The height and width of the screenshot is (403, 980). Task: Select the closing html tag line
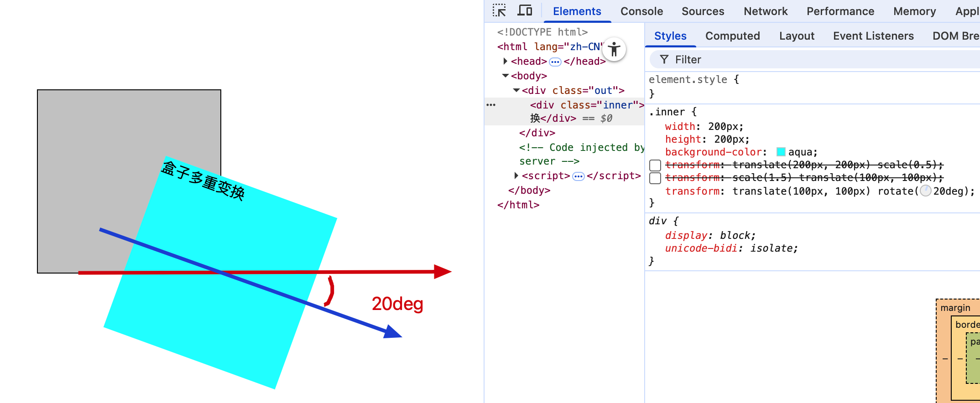[518, 205]
